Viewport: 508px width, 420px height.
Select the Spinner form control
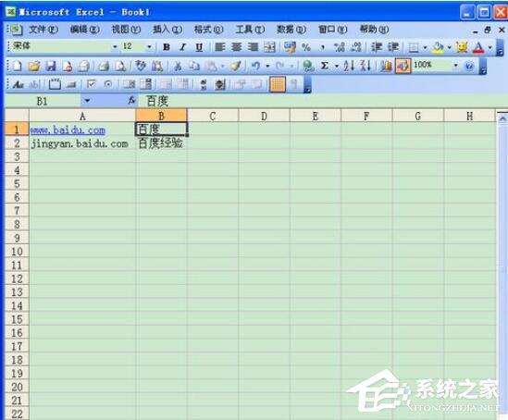point(220,85)
